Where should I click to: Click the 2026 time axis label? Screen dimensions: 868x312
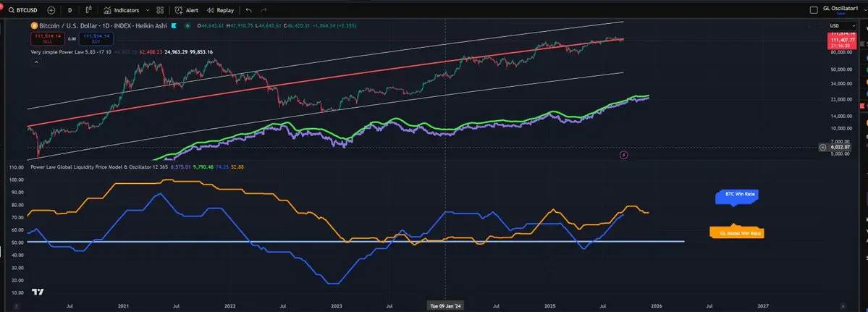point(657,305)
